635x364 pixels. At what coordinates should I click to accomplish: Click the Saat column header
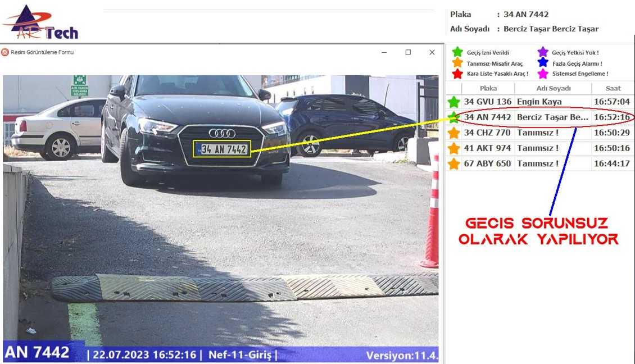tap(613, 88)
